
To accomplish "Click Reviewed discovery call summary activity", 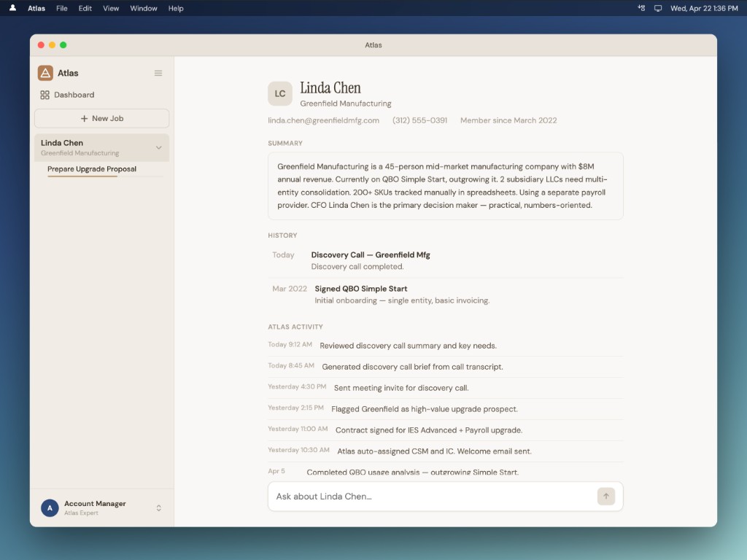I will point(446,345).
